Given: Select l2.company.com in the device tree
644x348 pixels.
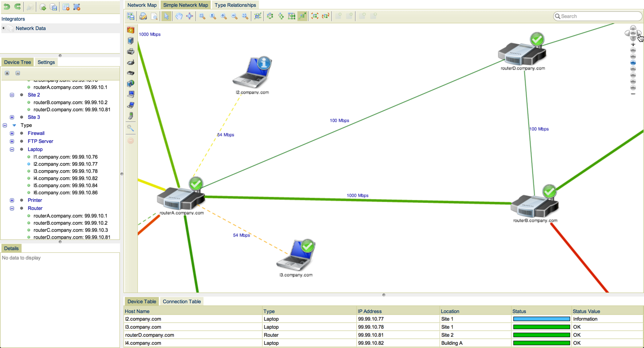Looking at the screenshot, I should point(65,164).
